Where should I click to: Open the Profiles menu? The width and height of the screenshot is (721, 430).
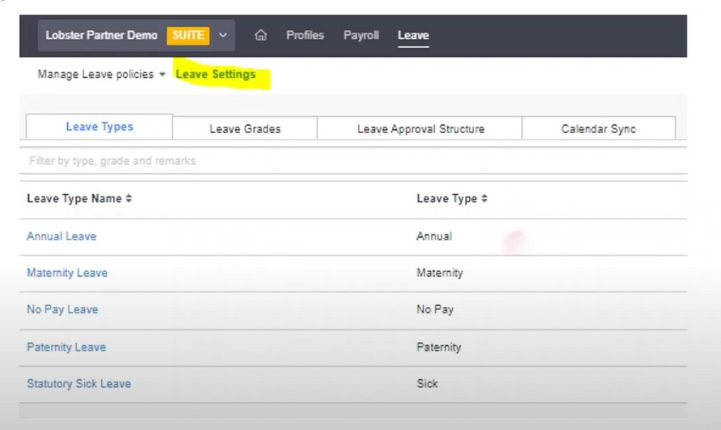click(305, 35)
